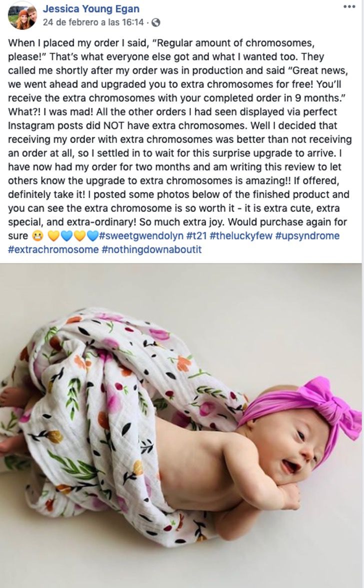The height and width of the screenshot is (588, 364).
Task: Open Jessica Young Egan's profile picture
Action: 22,16
